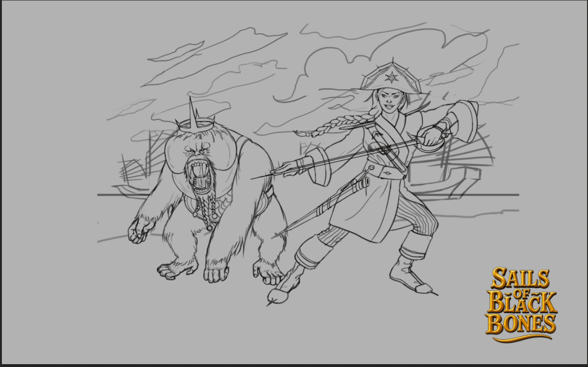Click the pirate's tricorn hat brim

[390, 88]
